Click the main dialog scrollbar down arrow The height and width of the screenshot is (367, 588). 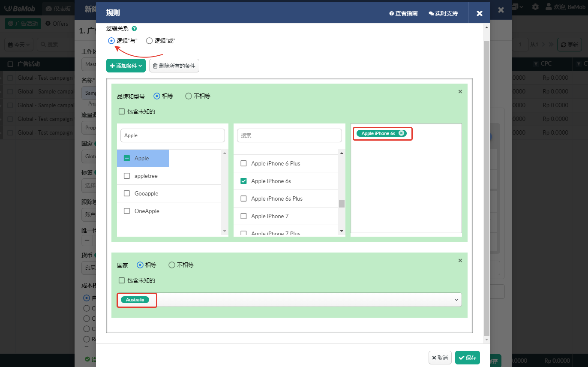click(486, 340)
